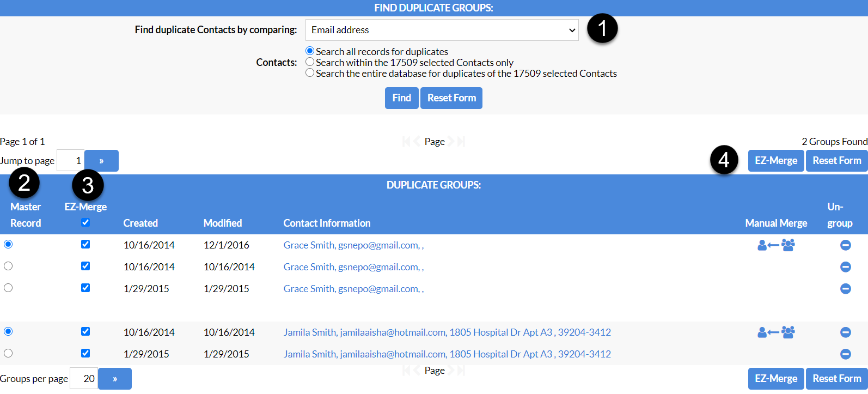
Task: Go to last page in top pager
Action: tap(461, 142)
